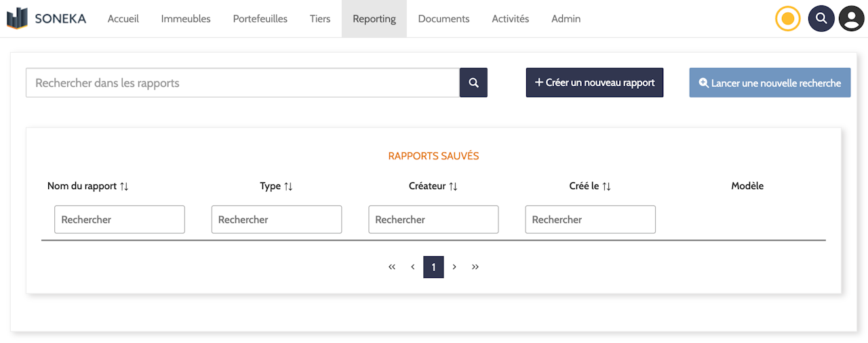Click the SONEKA logo
Viewport: 868px width, 343px height.
point(46,18)
